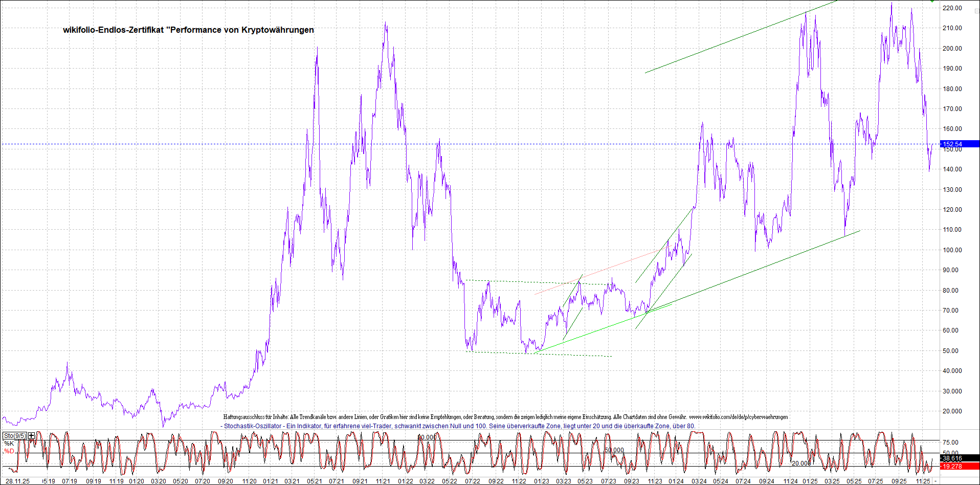Select the red %D legend label

[9, 451]
